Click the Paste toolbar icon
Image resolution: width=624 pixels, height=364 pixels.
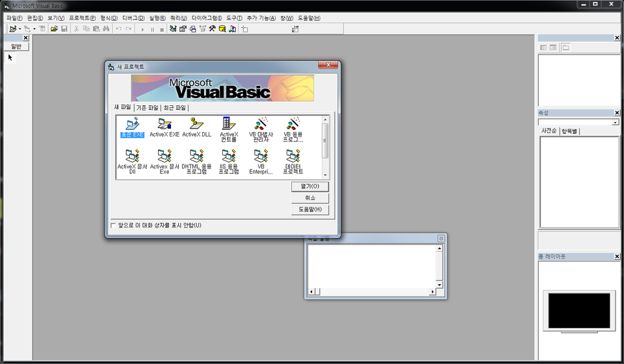click(96, 29)
